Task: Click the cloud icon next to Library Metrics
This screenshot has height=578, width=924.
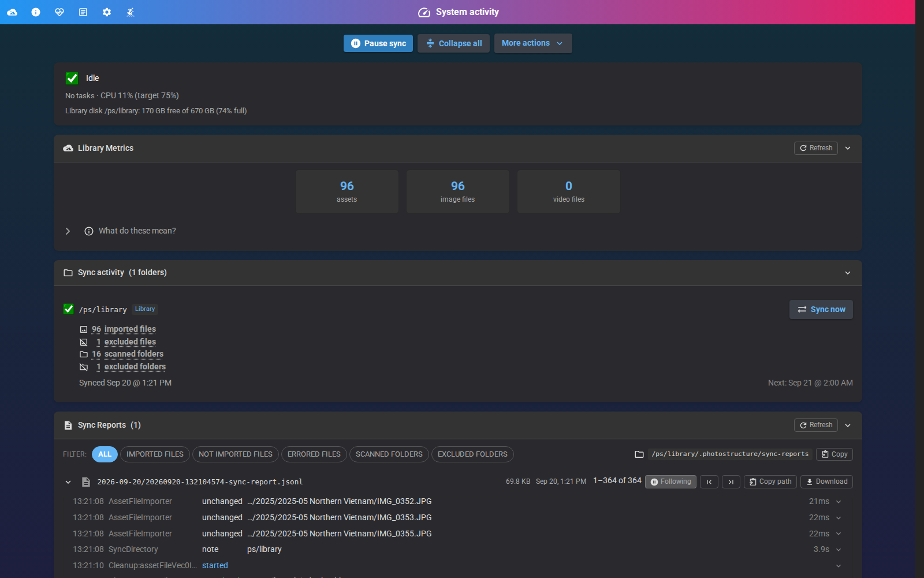Action: [68, 148]
